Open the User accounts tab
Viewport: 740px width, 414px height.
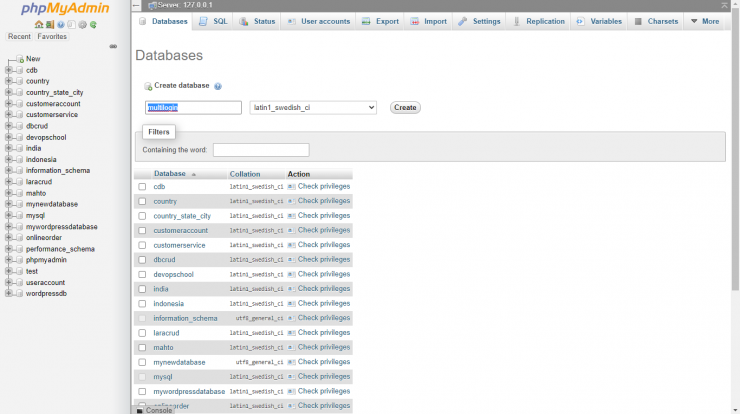tap(319, 21)
